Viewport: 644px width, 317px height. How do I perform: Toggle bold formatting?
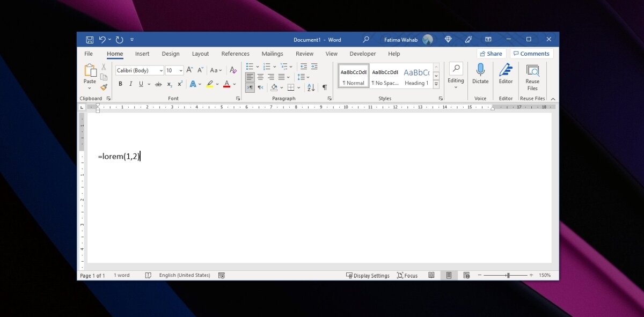click(x=120, y=84)
